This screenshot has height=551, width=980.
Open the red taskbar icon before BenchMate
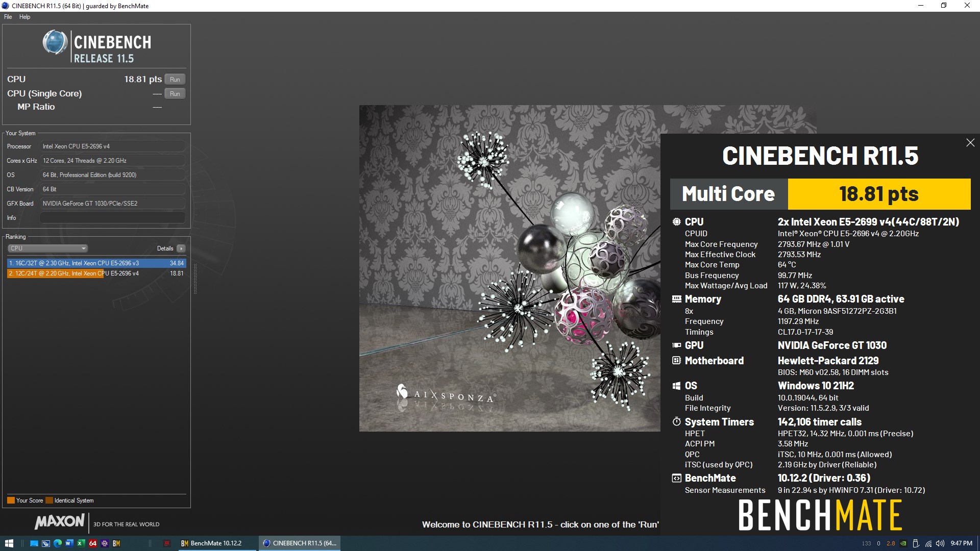coord(166,543)
